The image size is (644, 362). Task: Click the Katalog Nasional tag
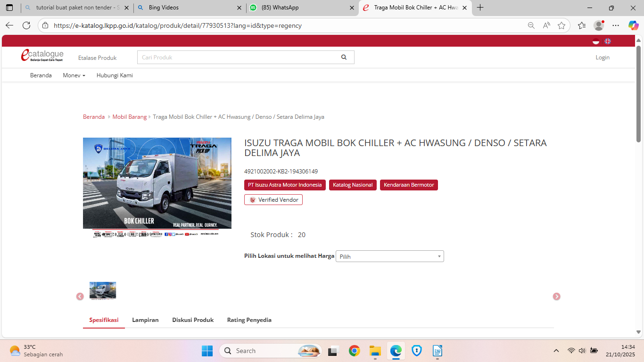coord(353,185)
